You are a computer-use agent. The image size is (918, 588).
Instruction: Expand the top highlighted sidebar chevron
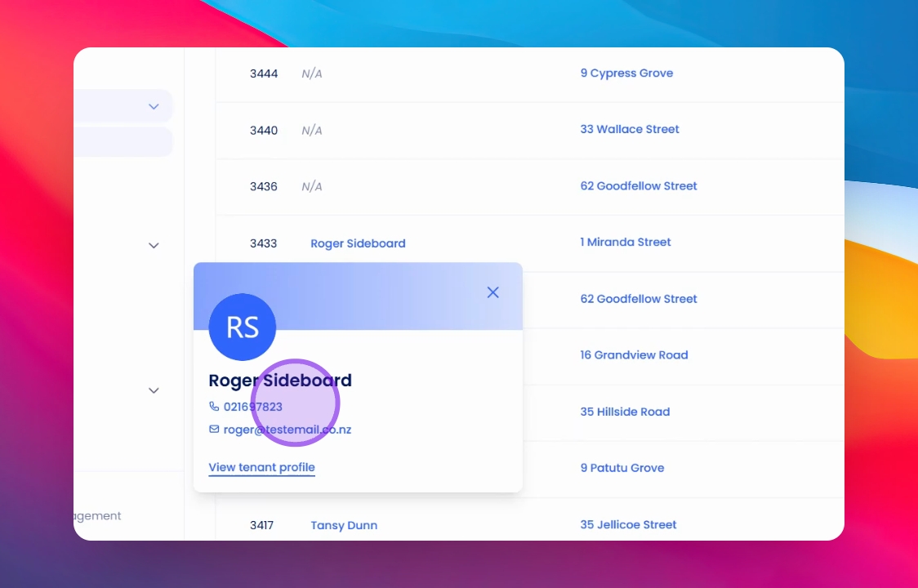pos(154,107)
